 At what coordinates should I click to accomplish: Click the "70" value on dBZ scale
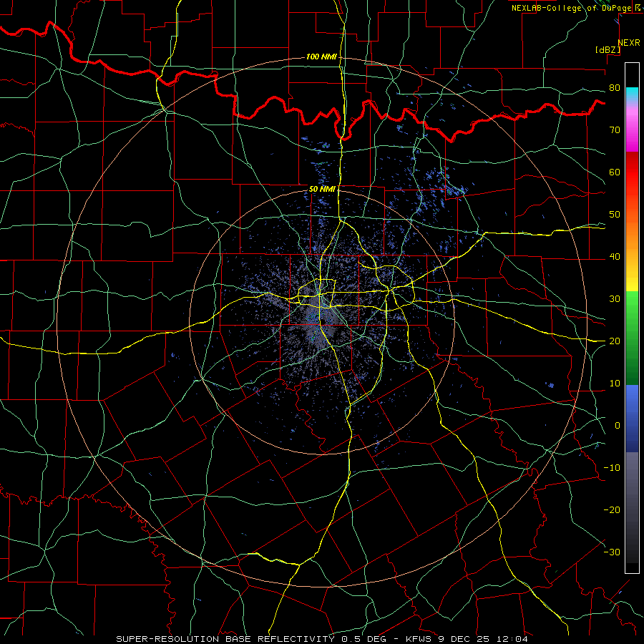pyautogui.click(x=615, y=130)
